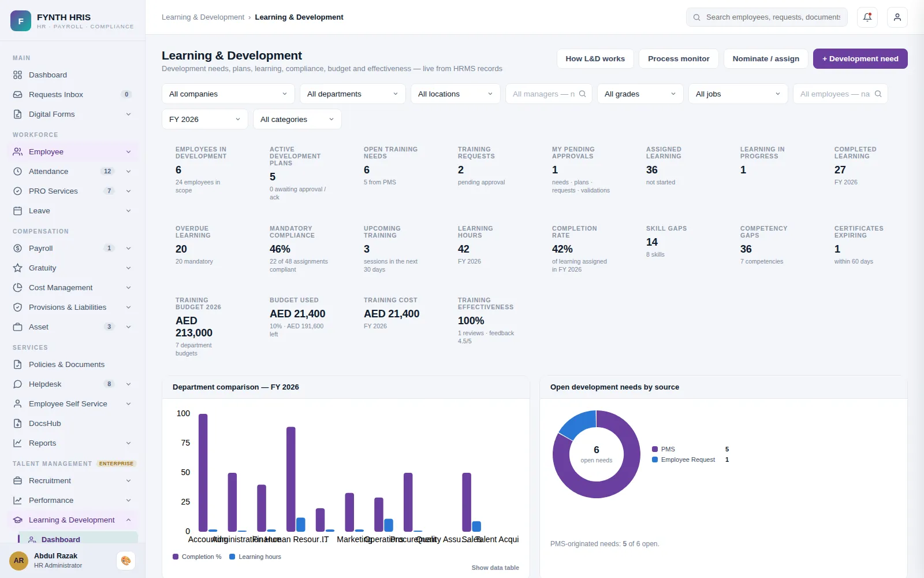Viewport: 924px width, 578px height.
Task: Open the All categories dropdown
Action: (297, 119)
